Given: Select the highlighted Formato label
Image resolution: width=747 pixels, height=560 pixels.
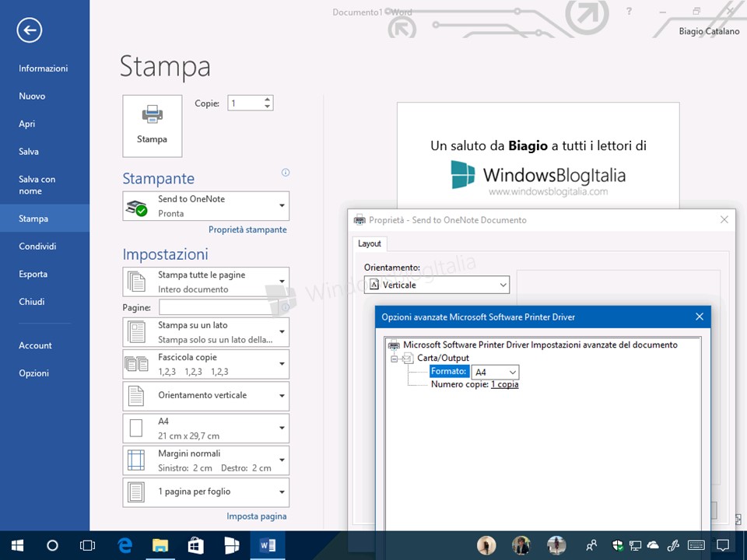Looking at the screenshot, I should pyautogui.click(x=448, y=372).
